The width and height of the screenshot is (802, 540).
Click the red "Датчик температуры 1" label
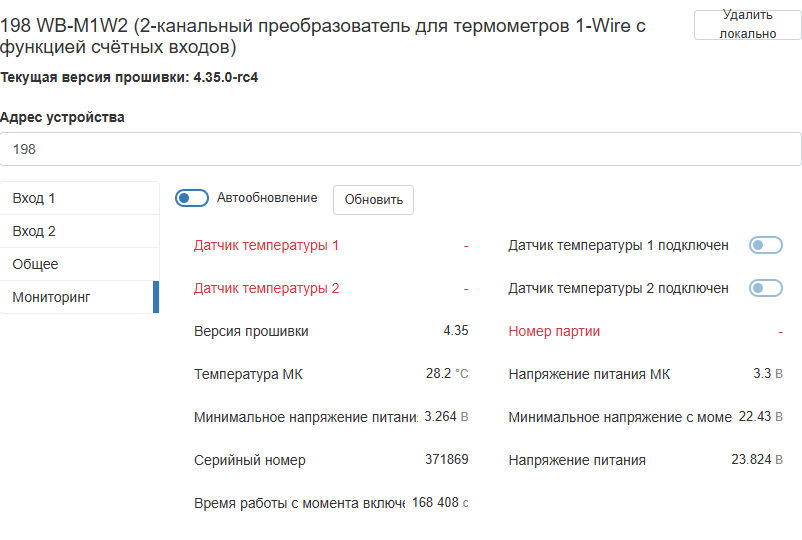[266, 245]
